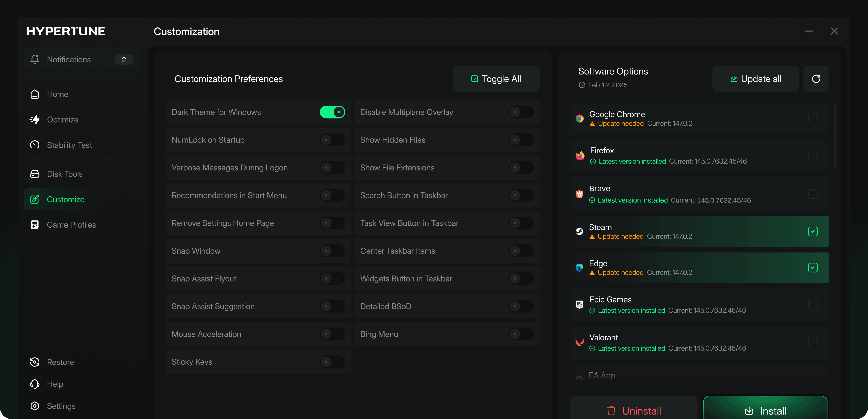
Task: Click the Home house icon
Action: tap(35, 94)
